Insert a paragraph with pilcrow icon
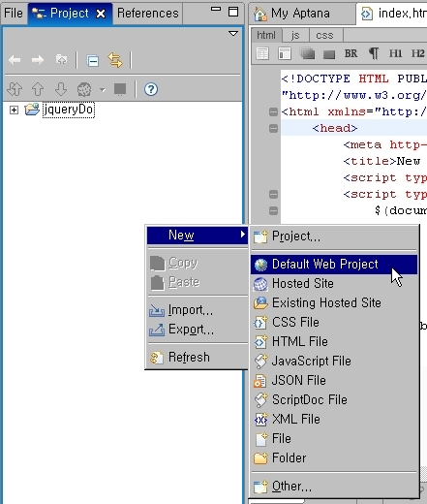Image resolution: width=427 pixels, height=504 pixels. click(x=374, y=53)
